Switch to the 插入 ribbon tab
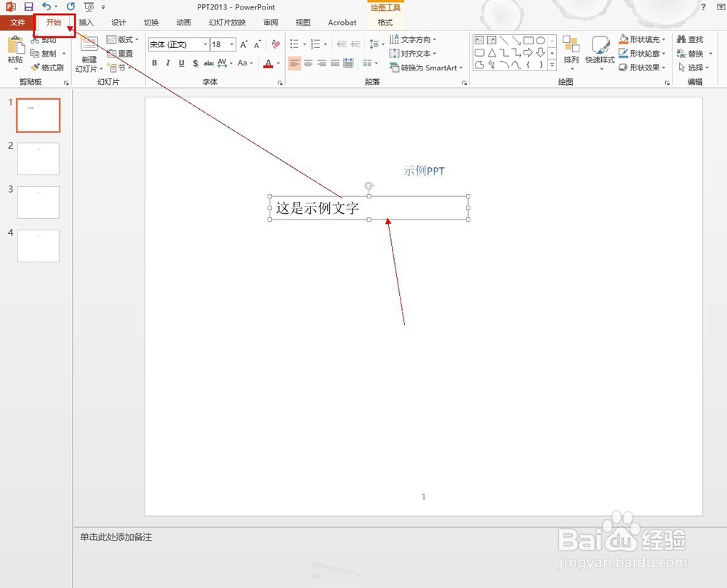The image size is (727, 588). tap(86, 22)
